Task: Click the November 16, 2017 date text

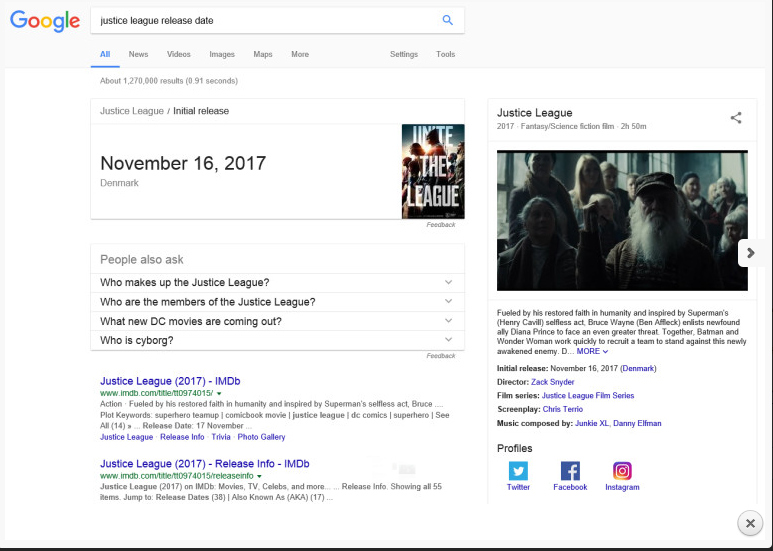Action: tap(183, 163)
